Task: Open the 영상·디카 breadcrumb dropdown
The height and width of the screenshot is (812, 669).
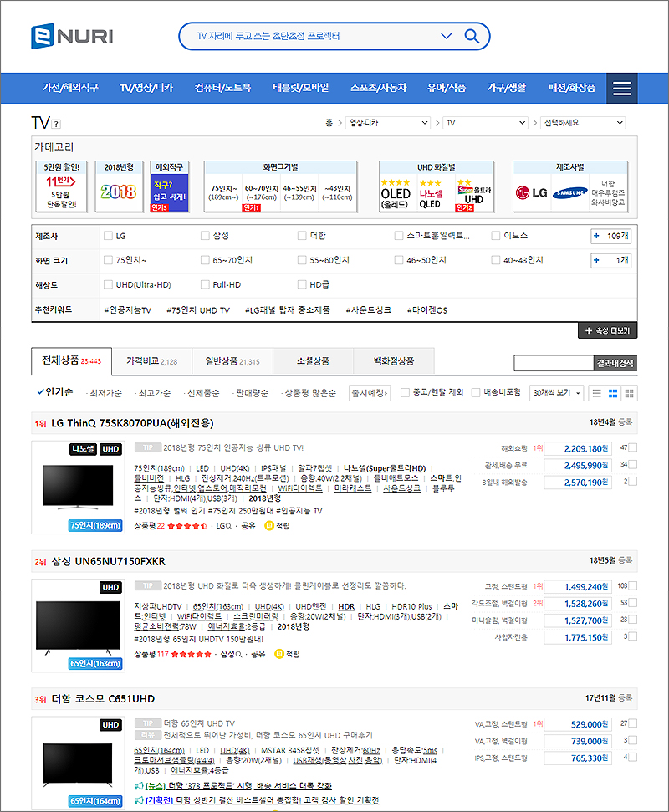Action: (388, 123)
